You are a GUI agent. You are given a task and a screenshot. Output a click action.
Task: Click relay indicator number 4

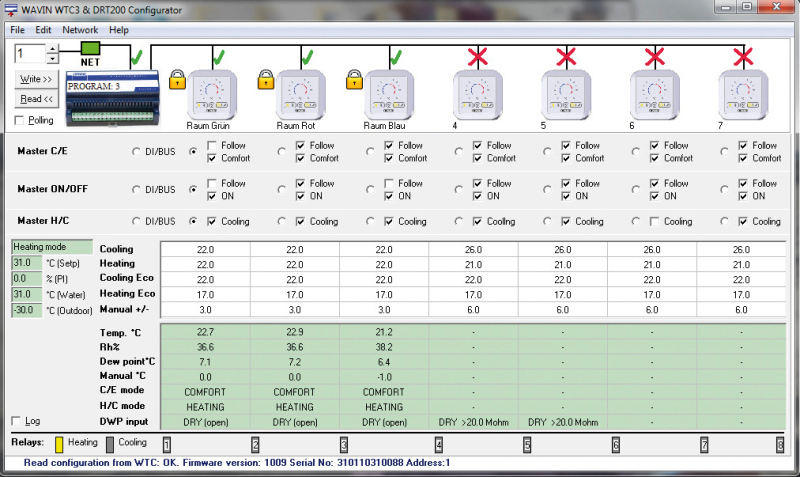[x=439, y=445]
